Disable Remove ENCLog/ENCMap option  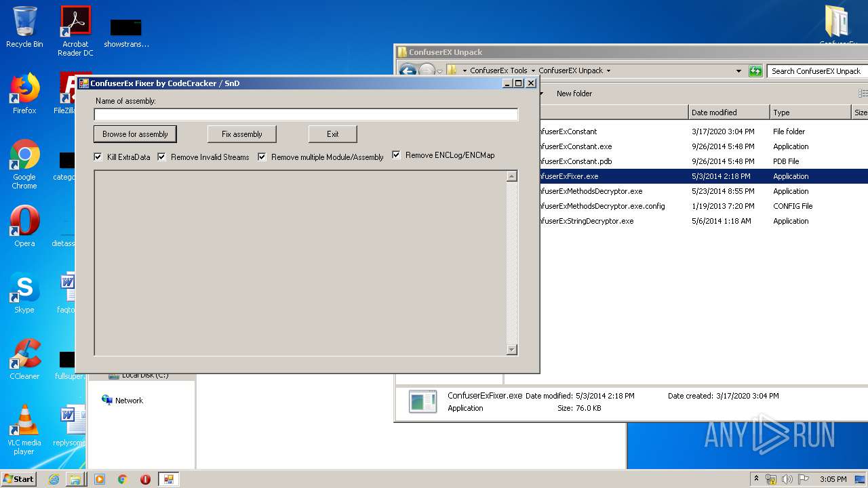point(397,155)
